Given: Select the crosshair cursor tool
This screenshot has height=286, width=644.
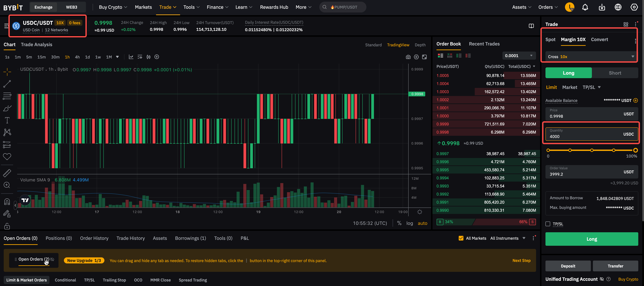Looking at the screenshot, I should coord(7,72).
